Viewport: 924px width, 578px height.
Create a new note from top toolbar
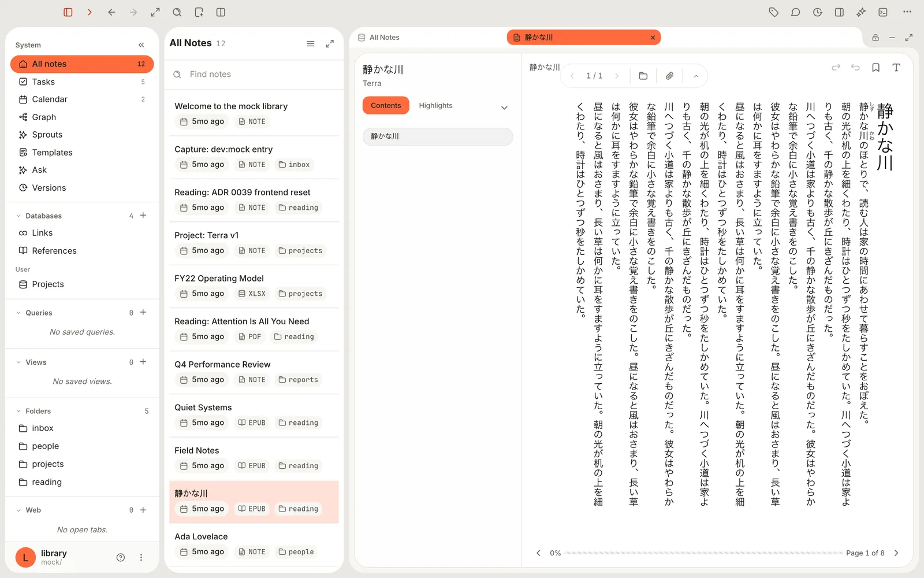point(199,12)
